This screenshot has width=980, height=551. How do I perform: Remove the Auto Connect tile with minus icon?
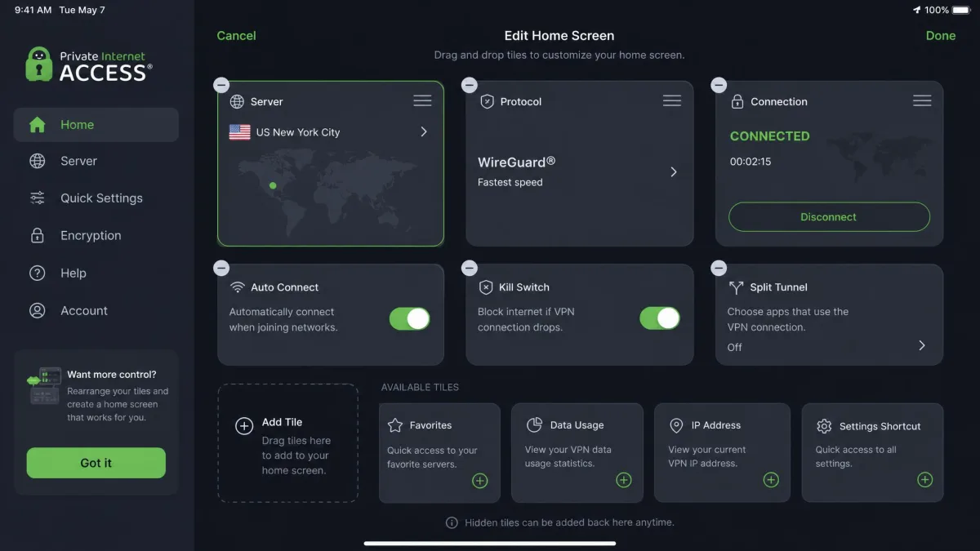pos(220,268)
